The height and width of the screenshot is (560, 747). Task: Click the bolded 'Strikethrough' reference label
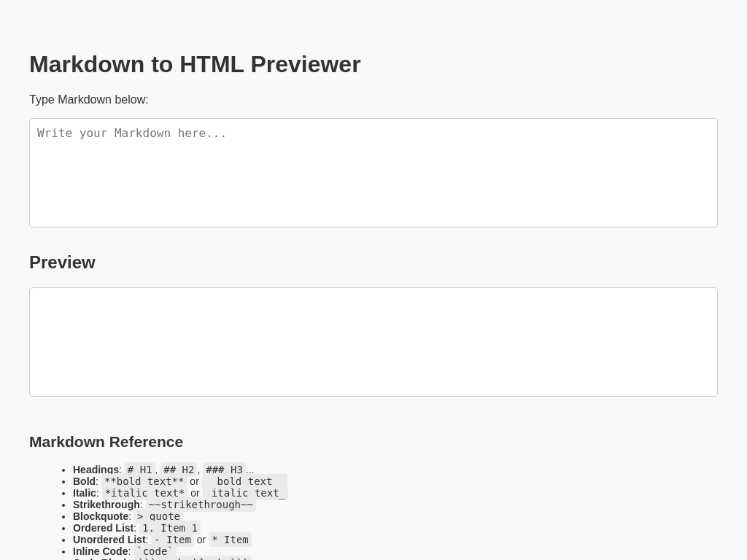pos(106,505)
